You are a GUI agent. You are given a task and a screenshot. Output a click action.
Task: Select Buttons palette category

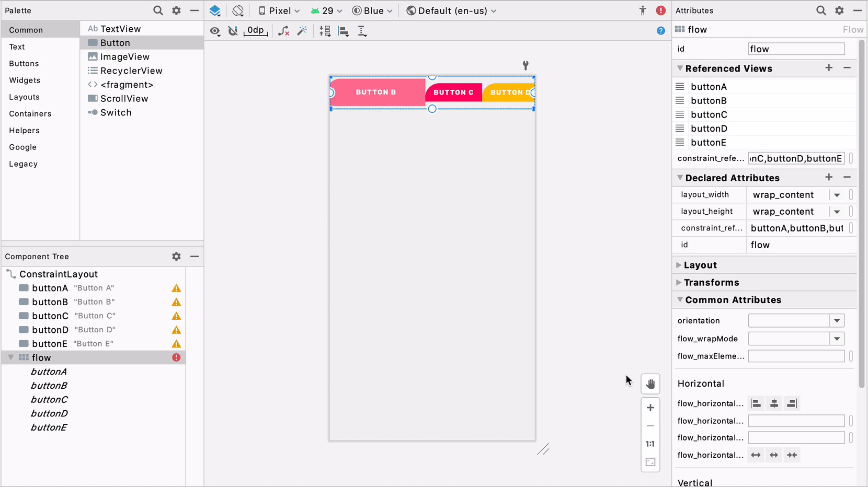tap(40, 63)
